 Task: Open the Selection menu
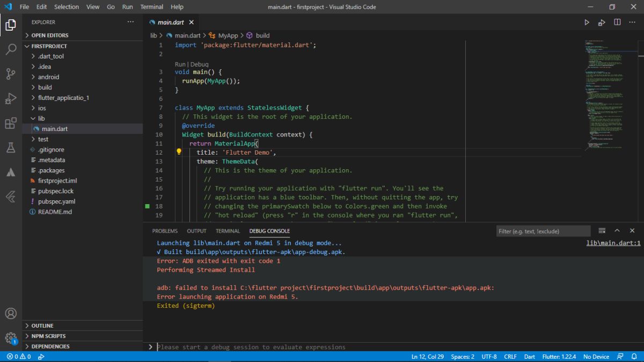(x=66, y=7)
